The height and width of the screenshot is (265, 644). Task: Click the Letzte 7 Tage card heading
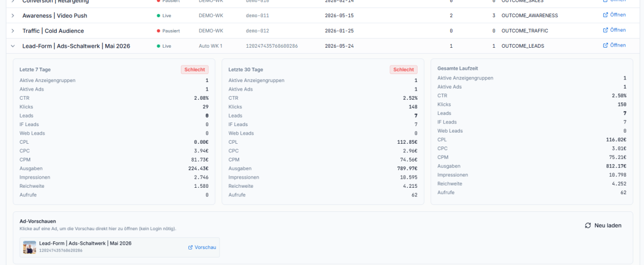point(35,70)
